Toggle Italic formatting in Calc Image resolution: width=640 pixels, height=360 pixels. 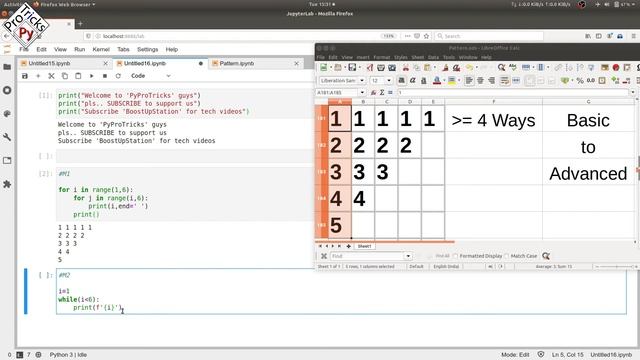point(413,81)
